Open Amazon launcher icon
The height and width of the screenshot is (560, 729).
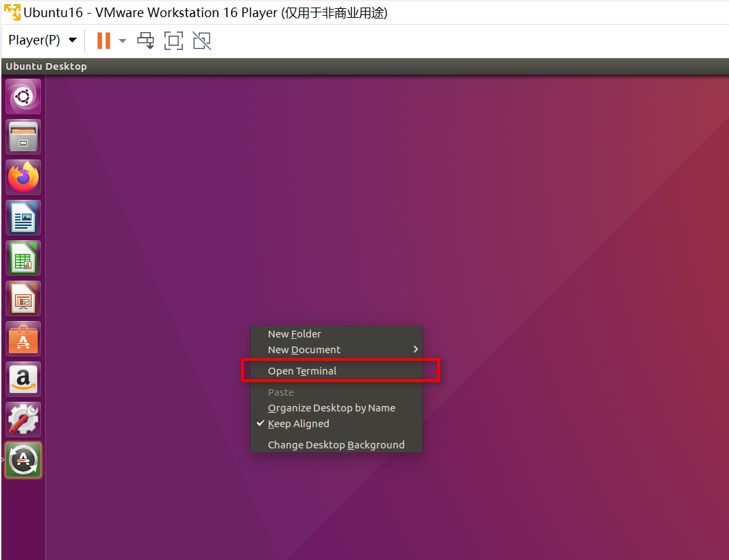point(23,380)
